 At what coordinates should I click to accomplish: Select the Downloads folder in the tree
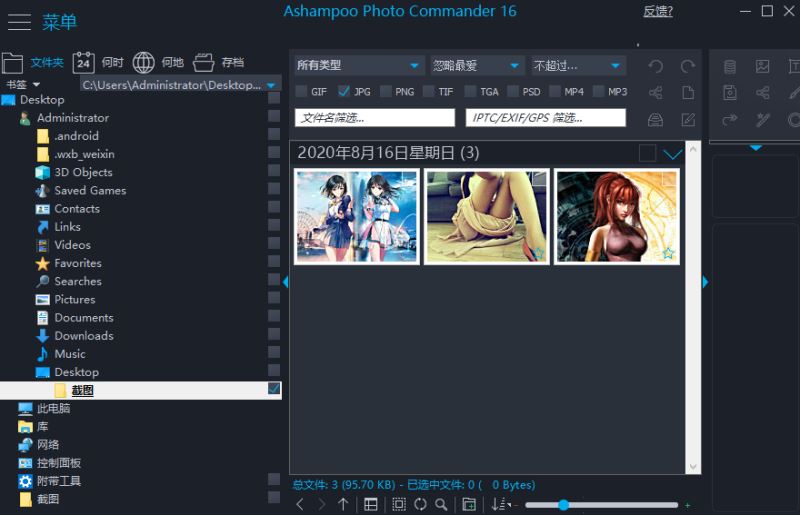[x=84, y=336]
